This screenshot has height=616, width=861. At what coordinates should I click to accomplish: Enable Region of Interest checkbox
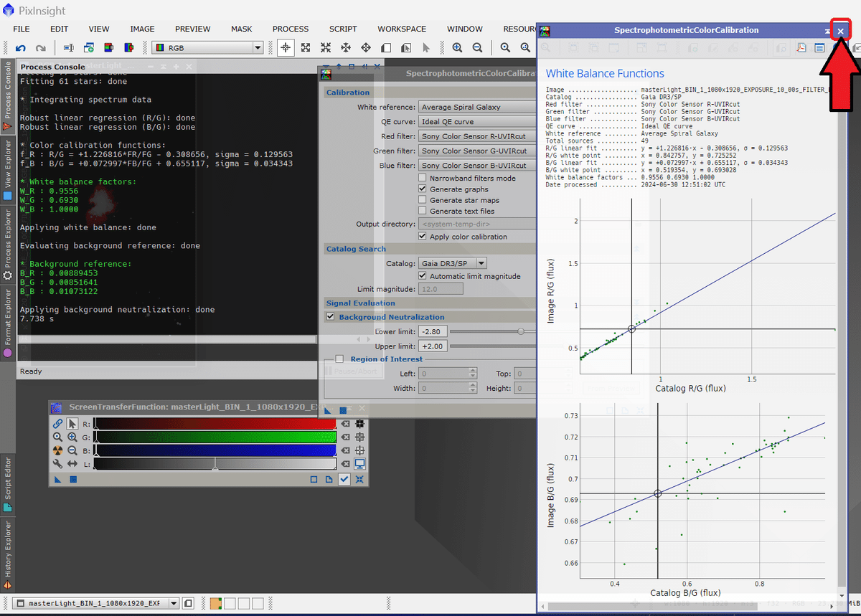point(340,359)
